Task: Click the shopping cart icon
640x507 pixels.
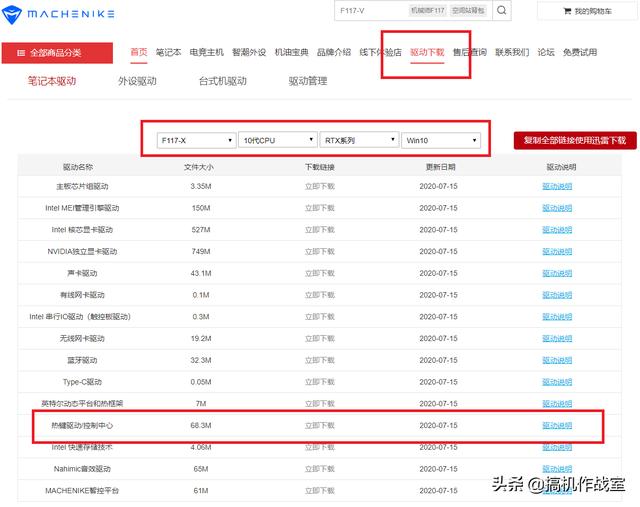Action: click(x=567, y=11)
